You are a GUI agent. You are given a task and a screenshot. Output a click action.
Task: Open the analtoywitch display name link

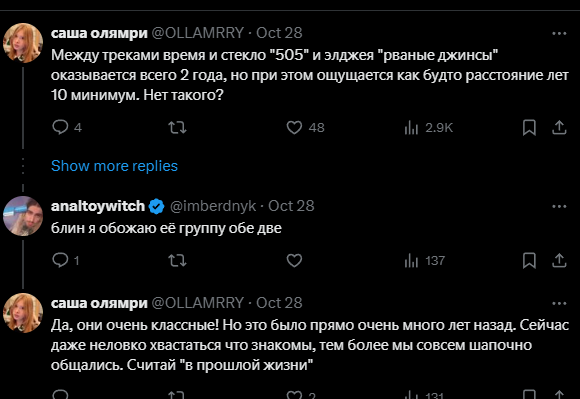[x=98, y=206]
